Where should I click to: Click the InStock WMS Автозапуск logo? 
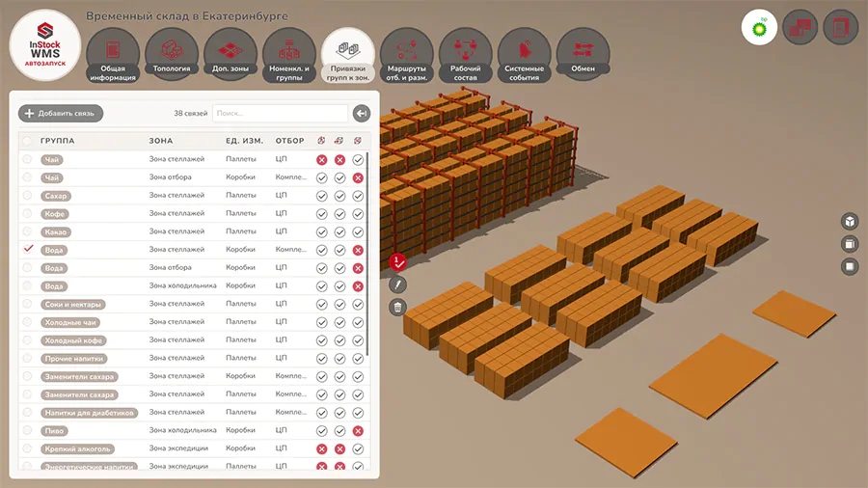(45, 45)
